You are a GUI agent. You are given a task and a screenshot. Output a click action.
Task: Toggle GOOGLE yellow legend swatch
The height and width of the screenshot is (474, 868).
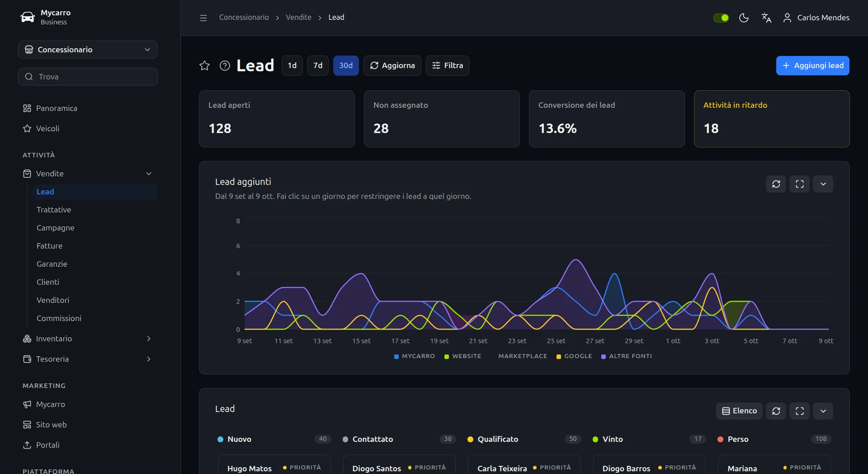click(559, 357)
